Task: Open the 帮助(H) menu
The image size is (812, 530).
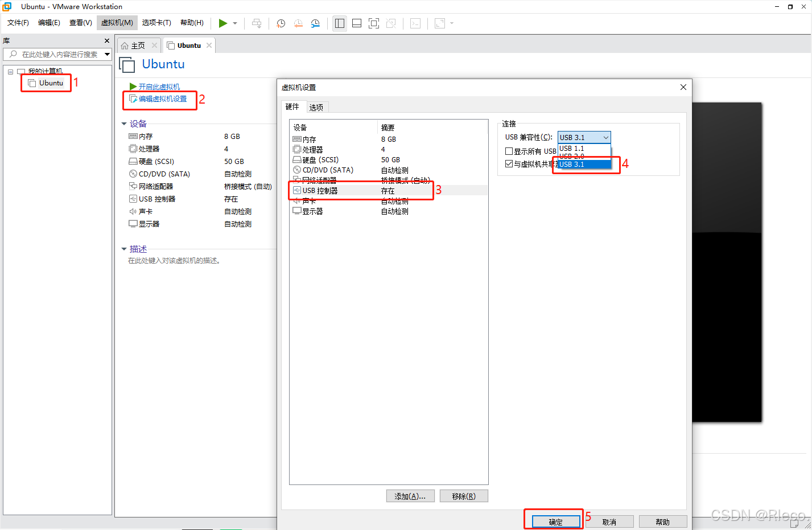Action: pos(192,23)
